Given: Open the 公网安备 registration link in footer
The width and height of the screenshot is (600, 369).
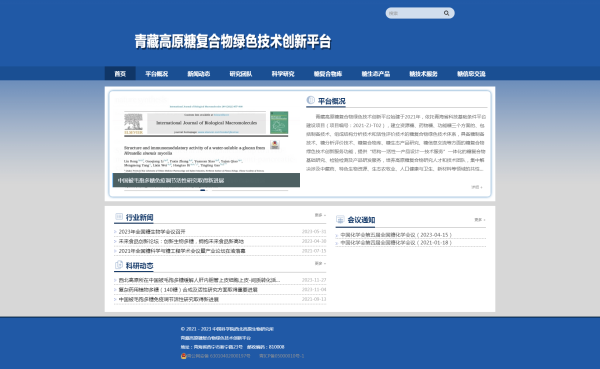Looking at the screenshot, I should [x=218, y=356].
